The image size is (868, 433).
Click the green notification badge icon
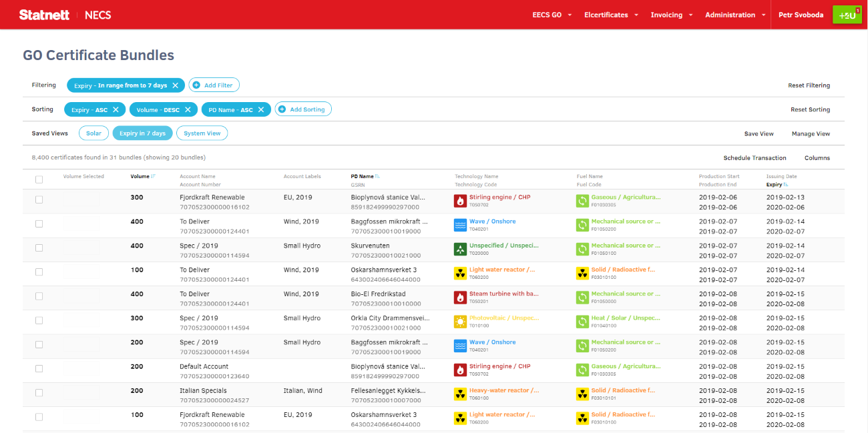(x=847, y=15)
